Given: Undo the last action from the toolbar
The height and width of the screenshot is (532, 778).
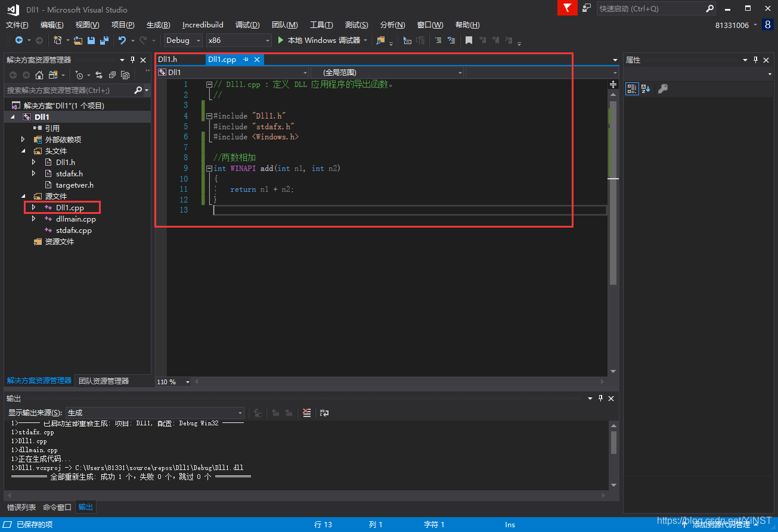Looking at the screenshot, I should pyautogui.click(x=122, y=41).
